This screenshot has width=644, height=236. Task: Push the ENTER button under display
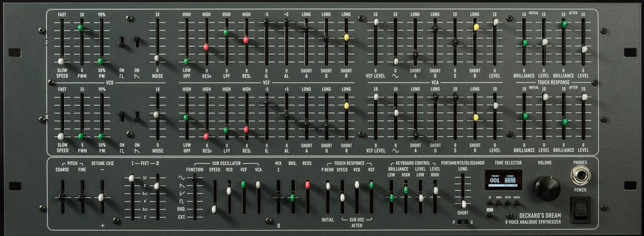pyautogui.click(x=508, y=203)
